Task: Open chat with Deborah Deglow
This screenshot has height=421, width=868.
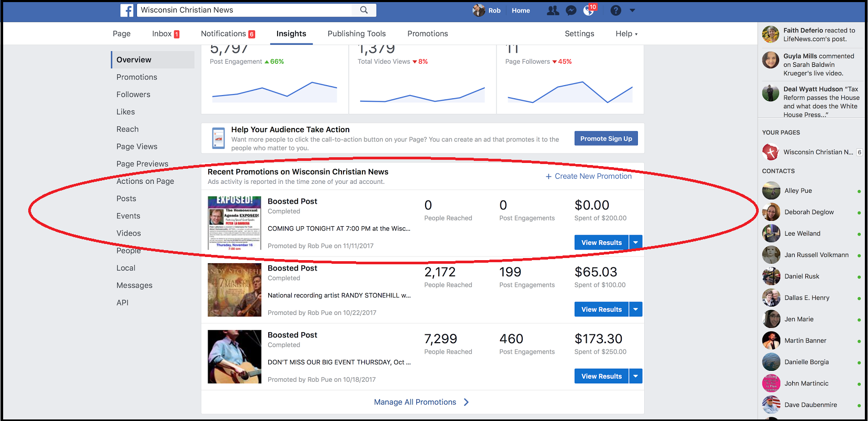Action: (811, 212)
